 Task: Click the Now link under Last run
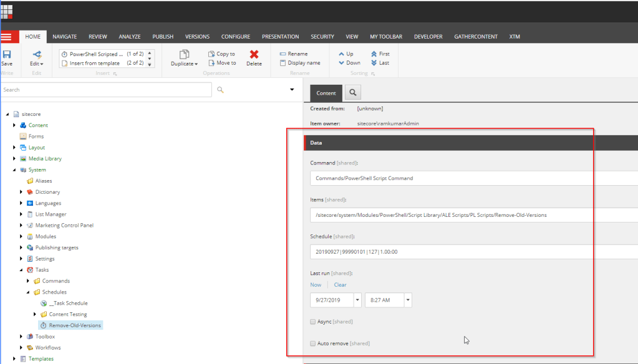tap(316, 285)
